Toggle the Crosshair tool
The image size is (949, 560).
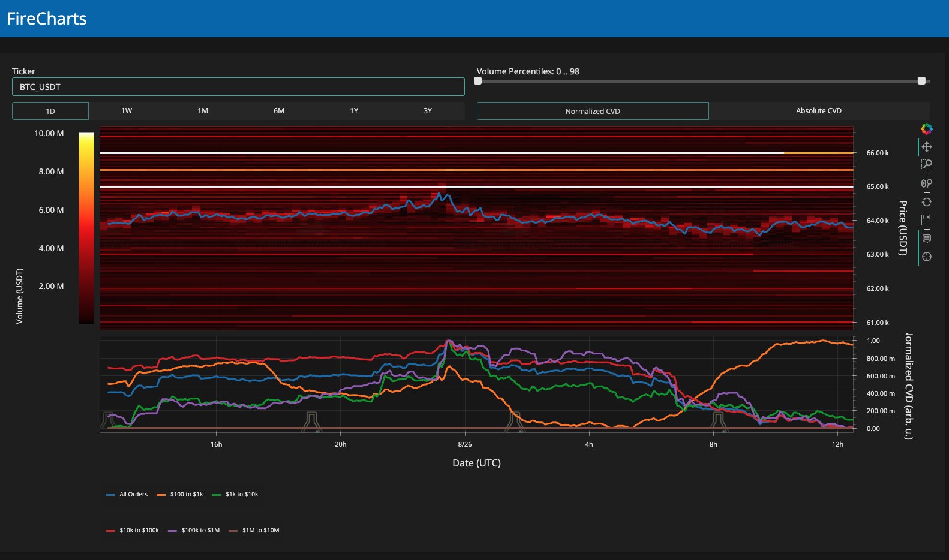pos(927,257)
